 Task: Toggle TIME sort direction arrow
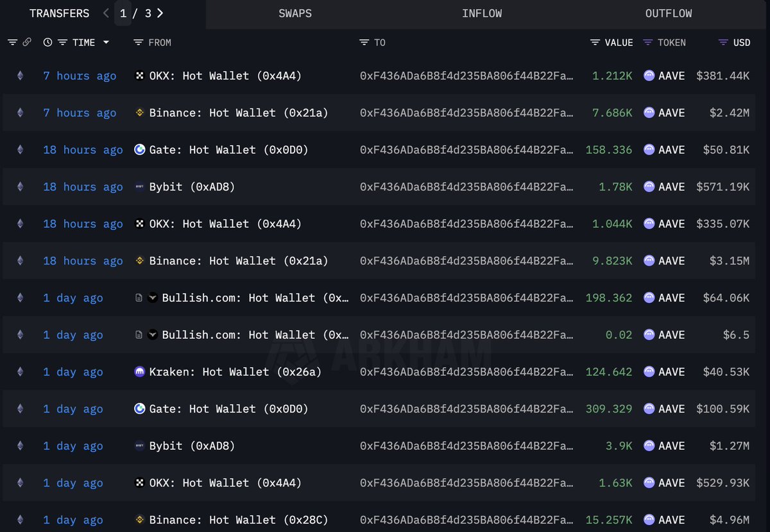[x=106, y=42]
